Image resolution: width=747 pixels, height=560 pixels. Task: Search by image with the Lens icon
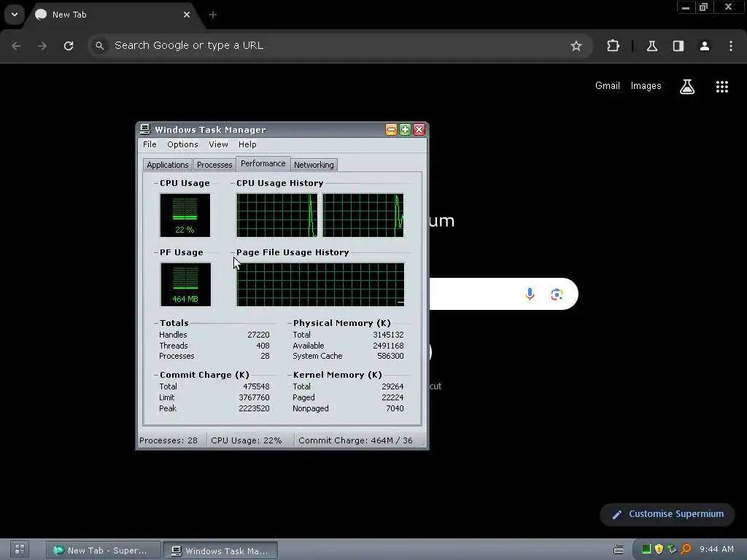click(x=557, y=295)
